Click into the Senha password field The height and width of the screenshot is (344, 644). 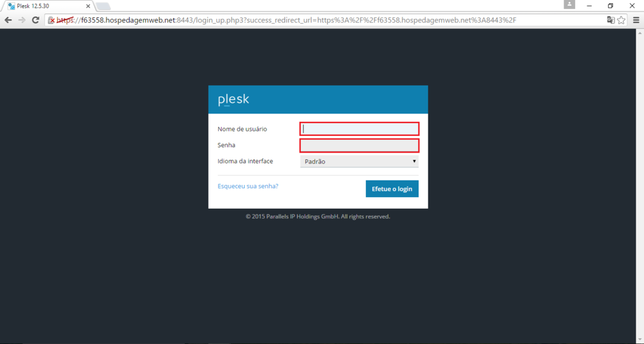(x=359, y=146)
